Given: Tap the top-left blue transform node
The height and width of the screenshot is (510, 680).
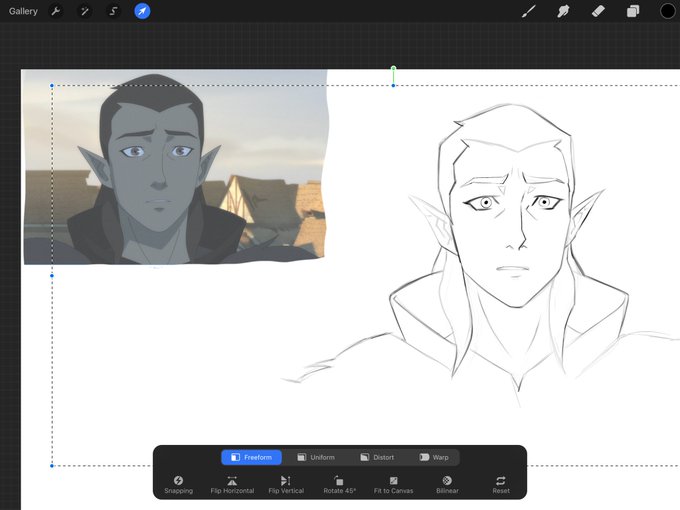Looking at the screenshot, I should pos(52,86).
